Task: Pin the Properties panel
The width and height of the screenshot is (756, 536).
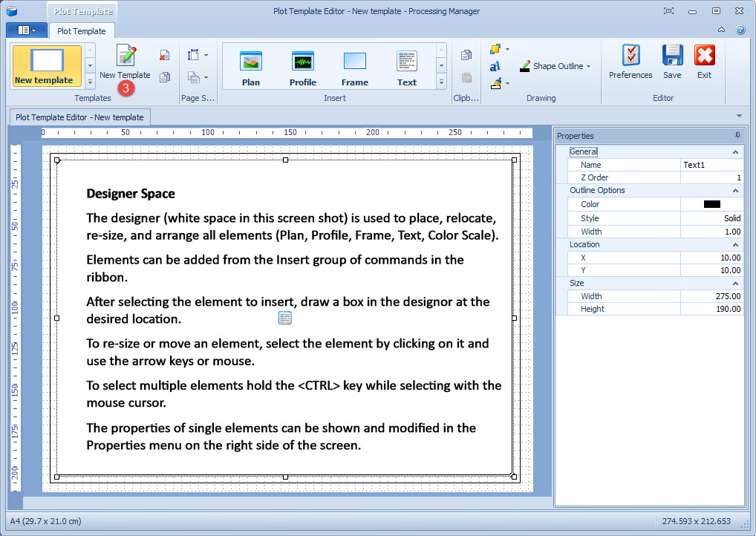Action: tap(737, 136)
